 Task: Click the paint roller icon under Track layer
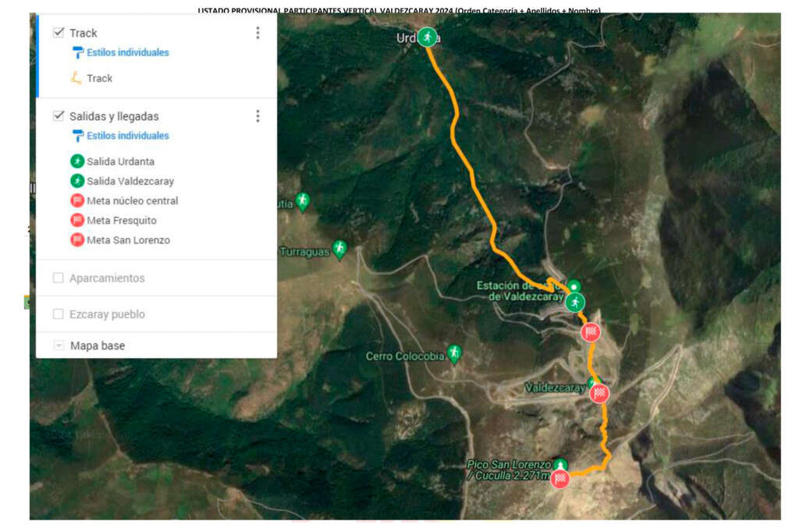(x=77, y=53)
